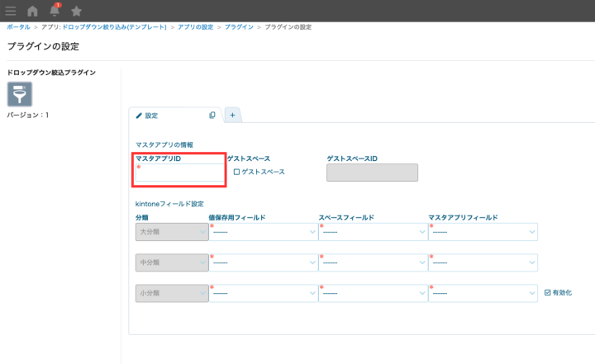Screen dimensions: 595x364
Task: Add a new tab with plus button
Action: click(x=233, y=116)
